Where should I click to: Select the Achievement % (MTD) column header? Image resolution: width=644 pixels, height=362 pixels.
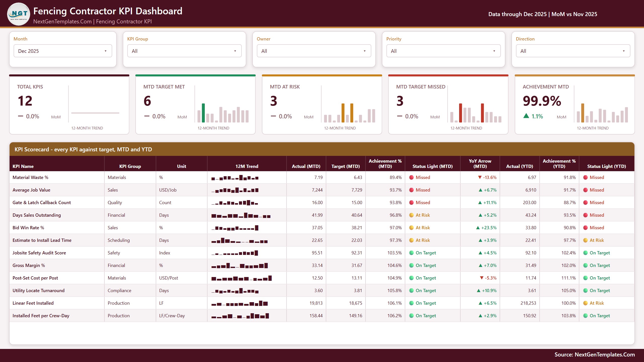(385, 164)
